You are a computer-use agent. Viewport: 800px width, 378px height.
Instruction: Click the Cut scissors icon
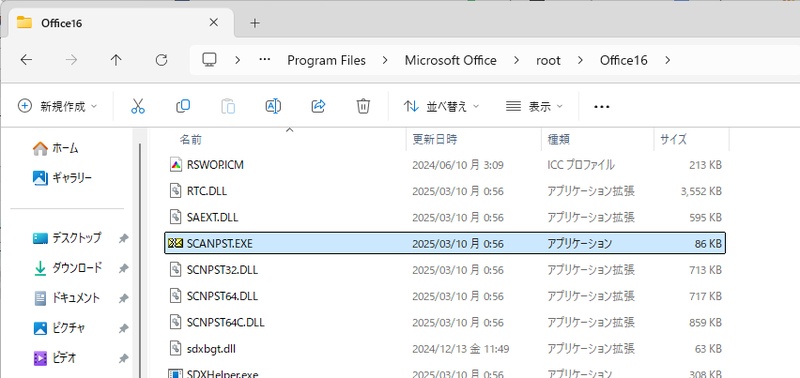(138, 106)
